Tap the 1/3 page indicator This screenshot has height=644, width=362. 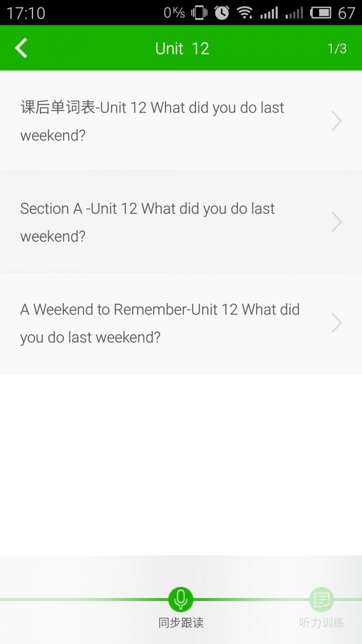(x=337, y=49)
